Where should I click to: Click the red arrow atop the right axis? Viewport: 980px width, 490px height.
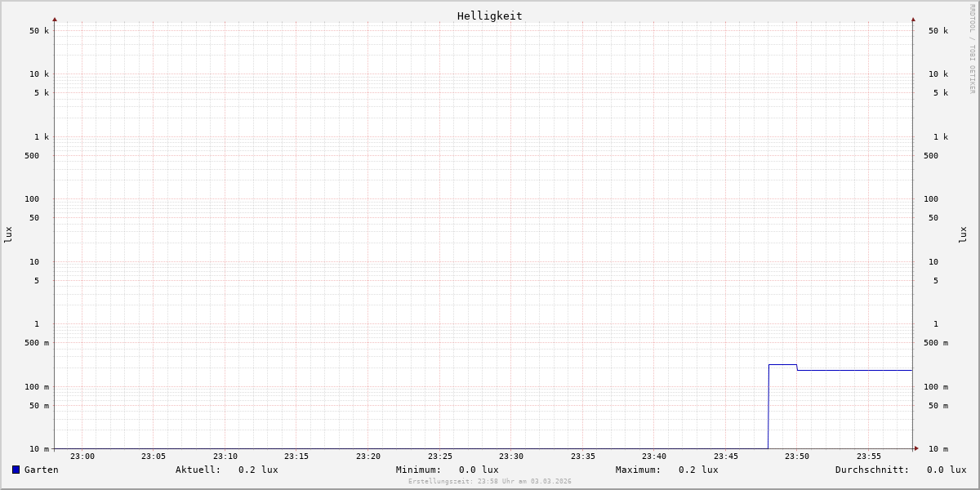[x=913, y=19]
